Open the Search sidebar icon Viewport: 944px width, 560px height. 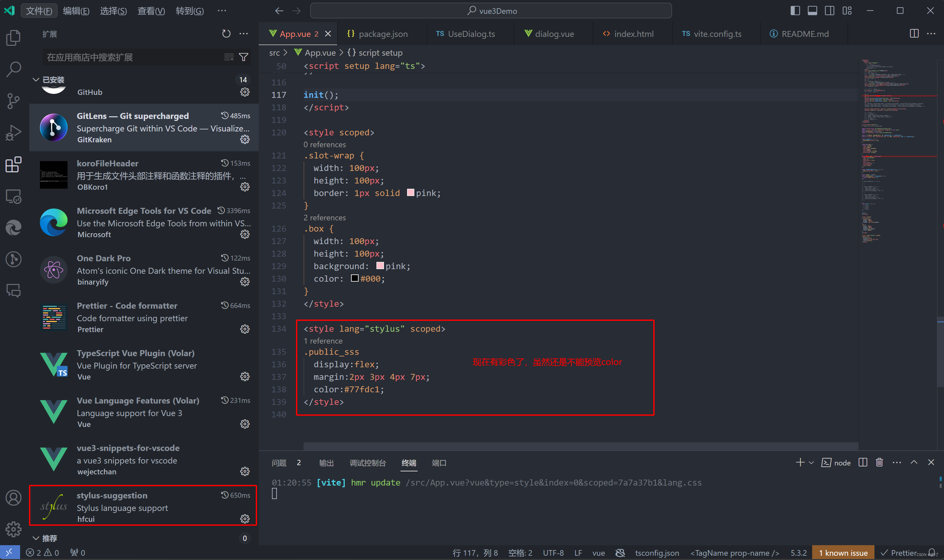(14, 69)
